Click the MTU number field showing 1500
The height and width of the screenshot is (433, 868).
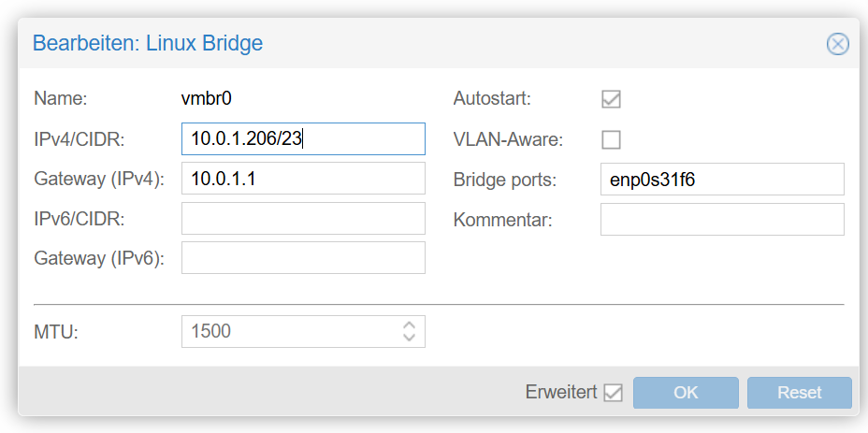point(288,331)
